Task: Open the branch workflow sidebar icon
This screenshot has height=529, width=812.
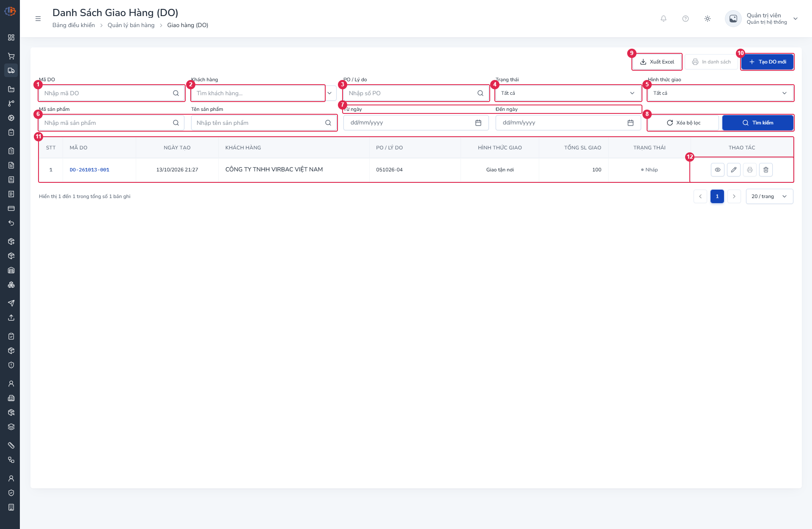Action: coord(11,103)
